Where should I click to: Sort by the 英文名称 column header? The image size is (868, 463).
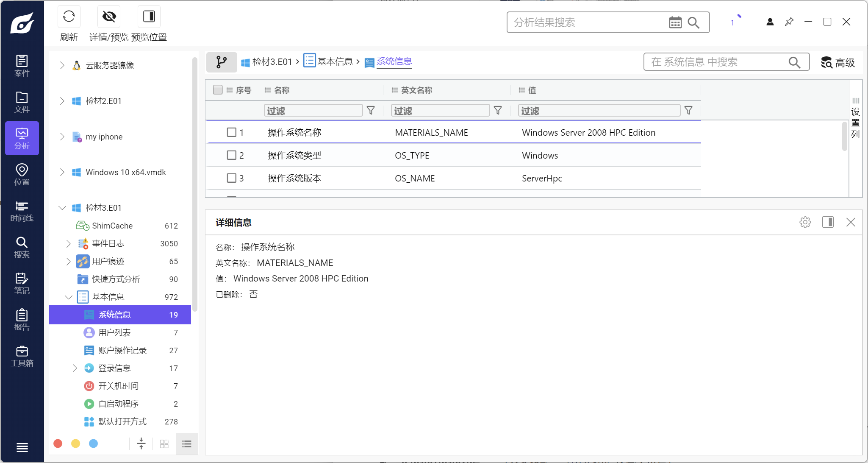pos(416,90)
